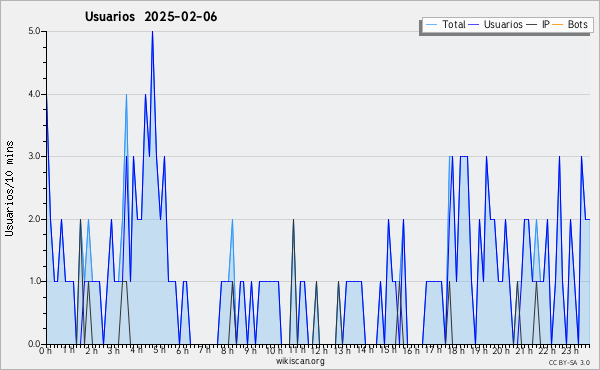This screenshot has width=600, height=370.
Task: Click the 3.0 y-axis value
Action: pyautogui.click(x=34, y=156)
